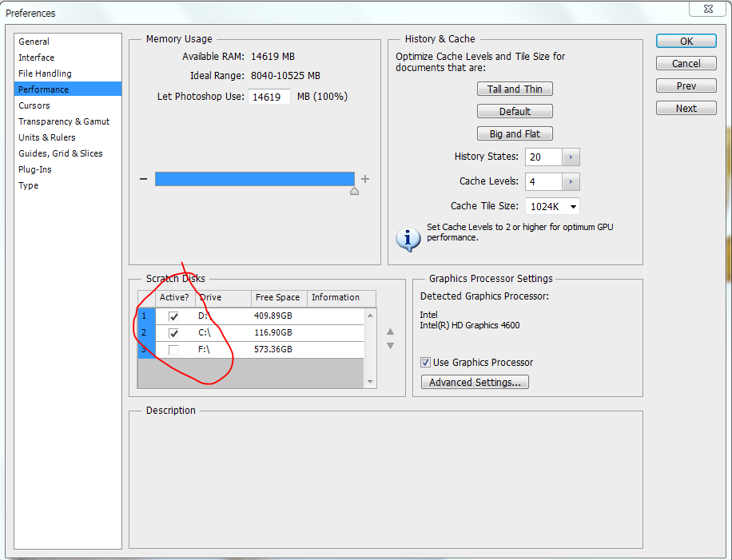The height and width of the screenshot is (560, 732).
Task: Click the 116.90GB free space cell
Action: pyautogui.click(x=273, y=333)
